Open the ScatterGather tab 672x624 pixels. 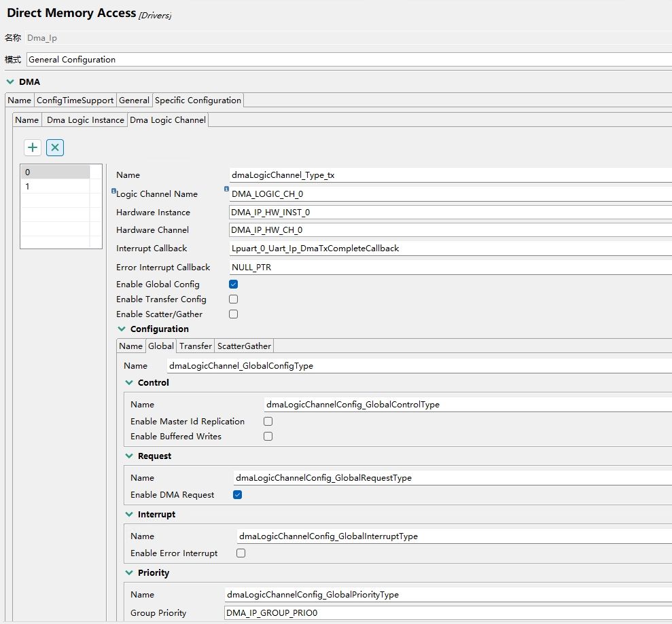(x=244, y=346)
